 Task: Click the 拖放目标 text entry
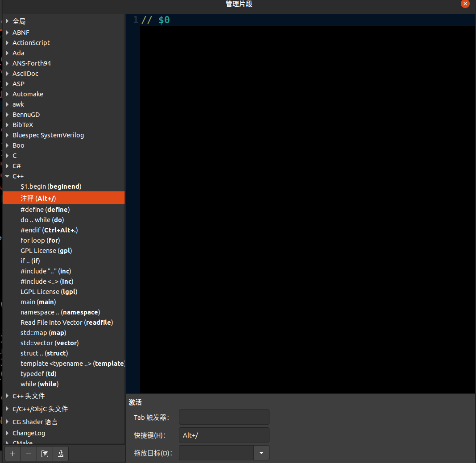point(216,453)
